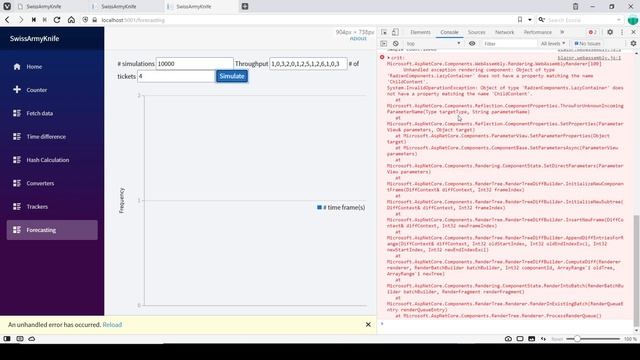Open JavaScript context 'top' dropdown
Screen dimensions: 640x360
click(x=433, y=43)
